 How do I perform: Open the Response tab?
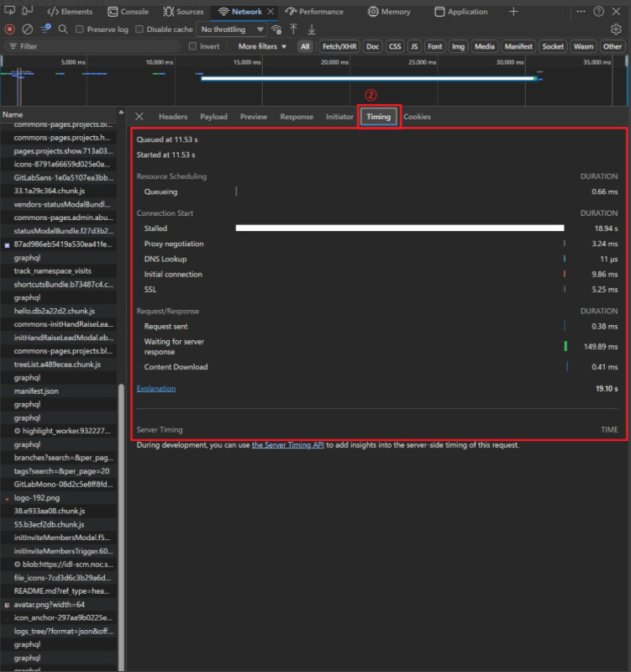297,117
